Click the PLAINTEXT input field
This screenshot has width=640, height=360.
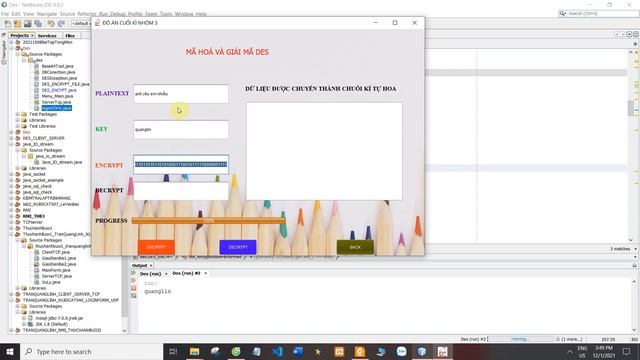click(x=181, y=94)
